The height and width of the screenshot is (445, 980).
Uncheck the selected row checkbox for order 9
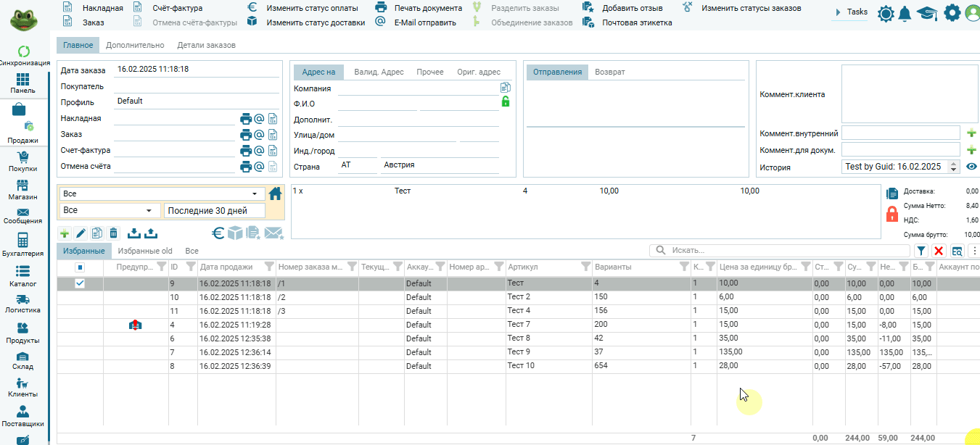click(80, 283)
